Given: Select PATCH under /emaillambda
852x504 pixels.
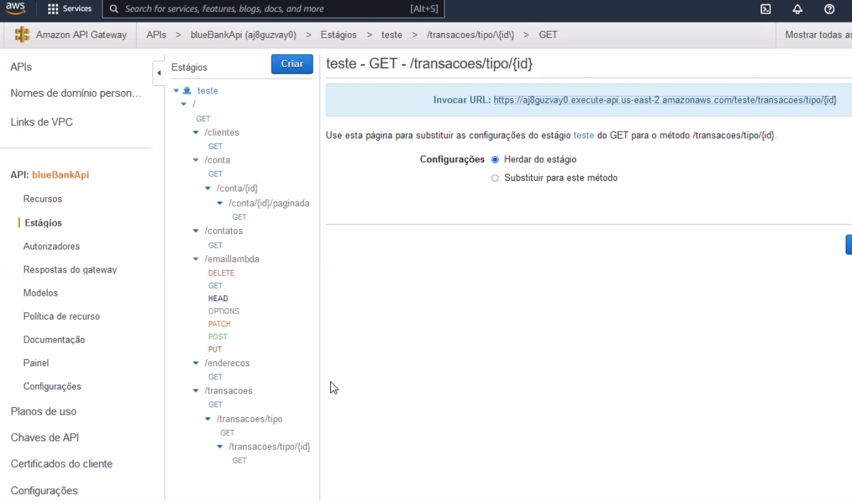Looking at the screenshot, I should tap(220, 324).
